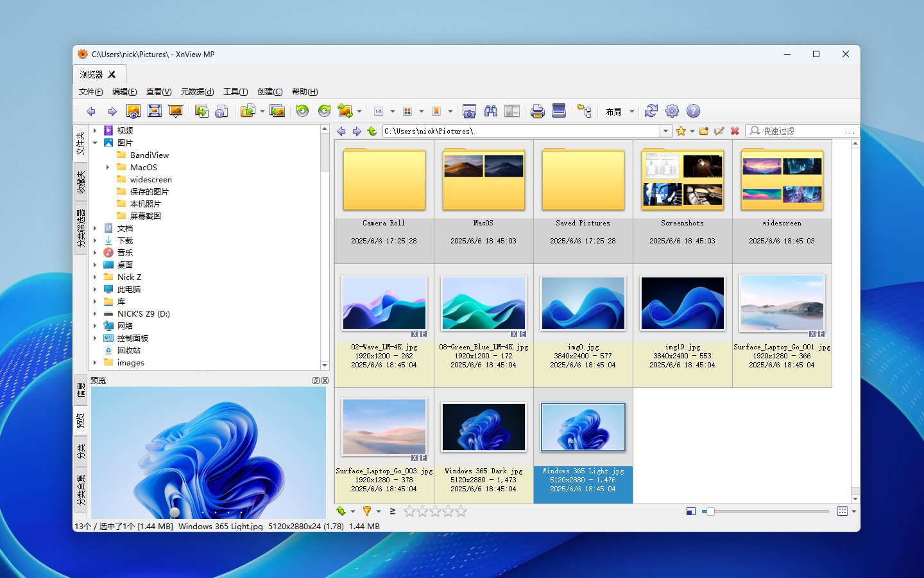
Task: Click the help question mark icon
Action: pyautogui.click(x=693, y=111)
